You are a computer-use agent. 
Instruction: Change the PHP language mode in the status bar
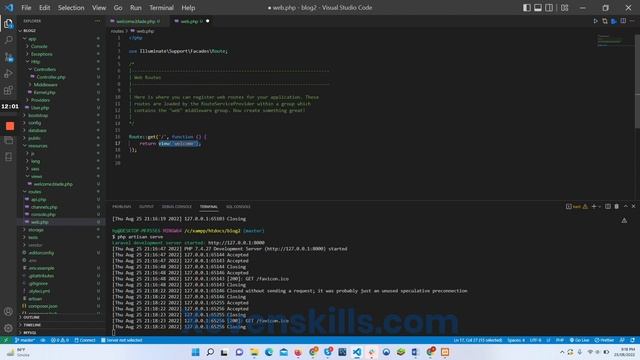click(x=560, y=340)
